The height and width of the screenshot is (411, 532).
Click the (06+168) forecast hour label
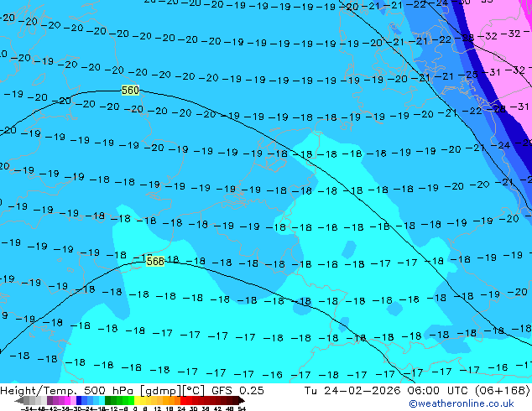pos(502,391)
